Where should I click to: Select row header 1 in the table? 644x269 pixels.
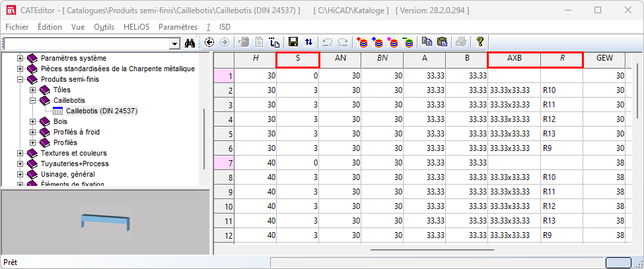(225, 76)
